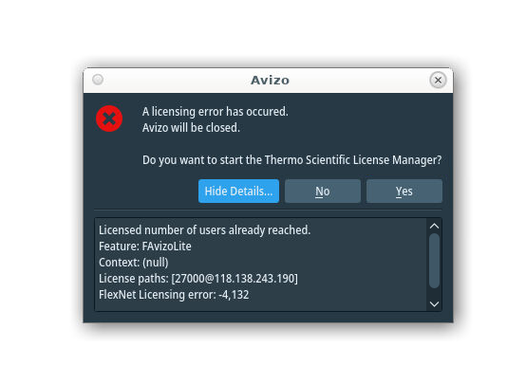Click the 'Licensed number of users already reached.' line
526x366 pixels.
point(205,230)
